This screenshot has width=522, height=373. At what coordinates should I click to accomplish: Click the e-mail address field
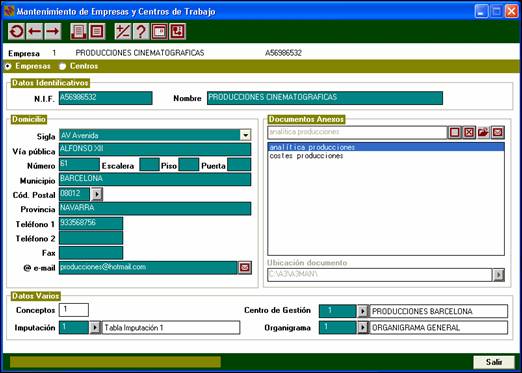pyautogui.click(x=148, y=267)
